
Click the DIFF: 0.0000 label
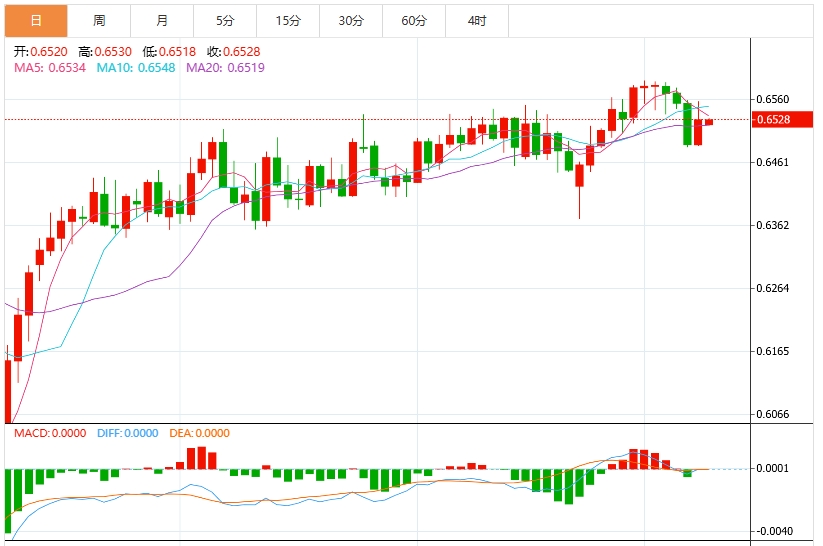pyautogui.click(x=128, y=433)
